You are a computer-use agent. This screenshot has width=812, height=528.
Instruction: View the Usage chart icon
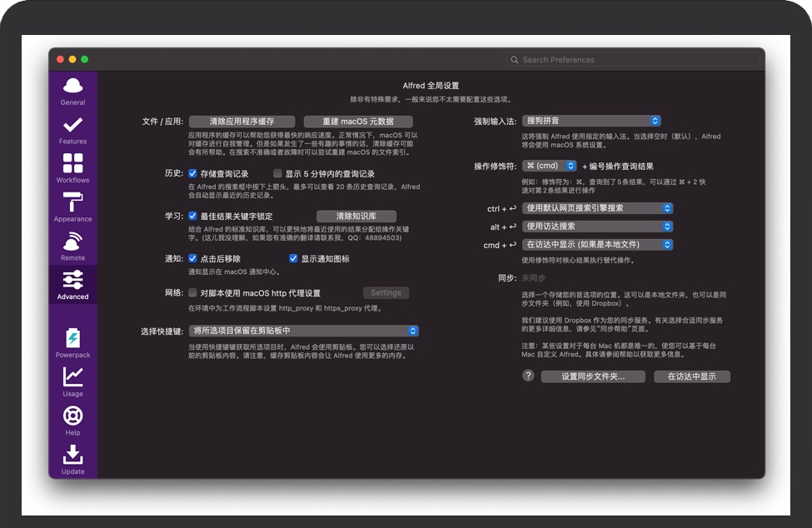click(72, 377)
